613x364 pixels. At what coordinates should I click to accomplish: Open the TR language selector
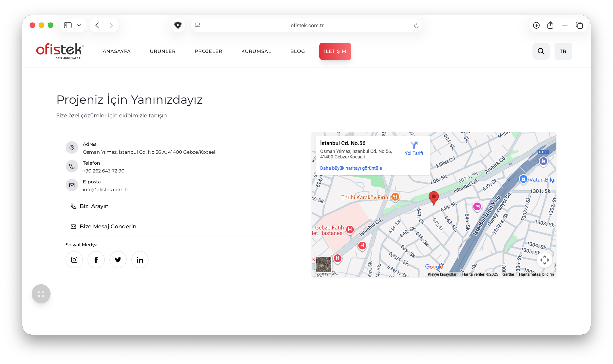tap(563, 51)
